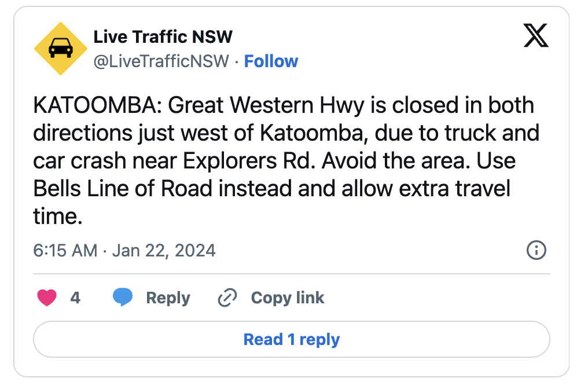
Task: Like the tweet with the heart icon
Action: point(47,298)
